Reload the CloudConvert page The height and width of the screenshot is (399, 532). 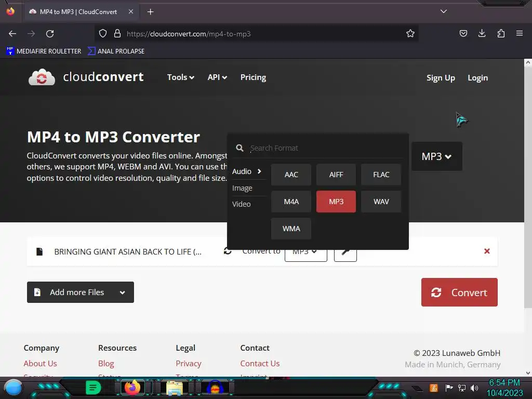tap(50, 34)
